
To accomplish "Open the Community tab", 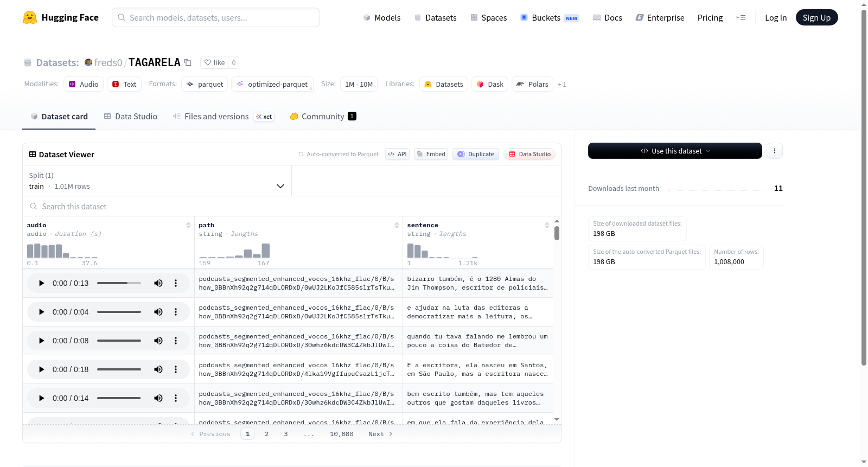I will point(323,117).
